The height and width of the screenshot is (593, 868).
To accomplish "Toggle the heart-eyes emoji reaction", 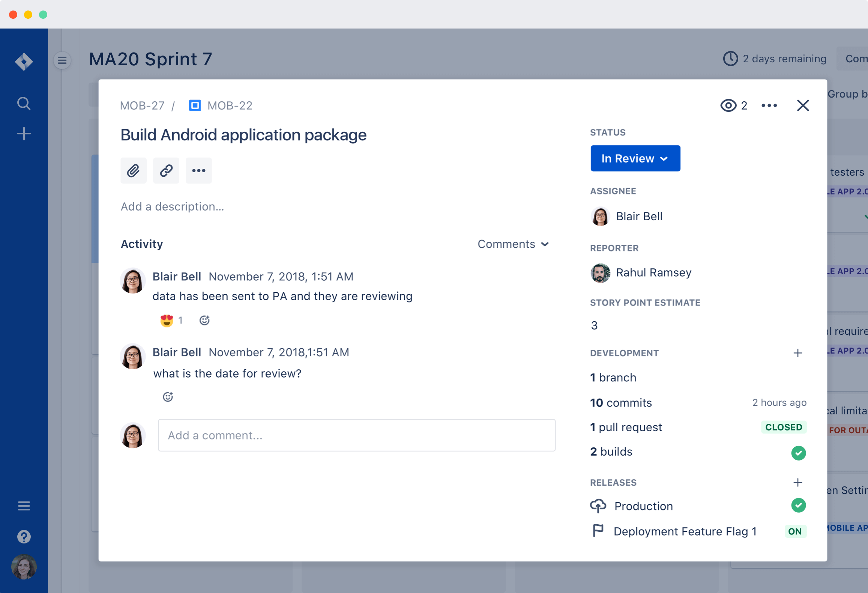I will coord(167,321).
